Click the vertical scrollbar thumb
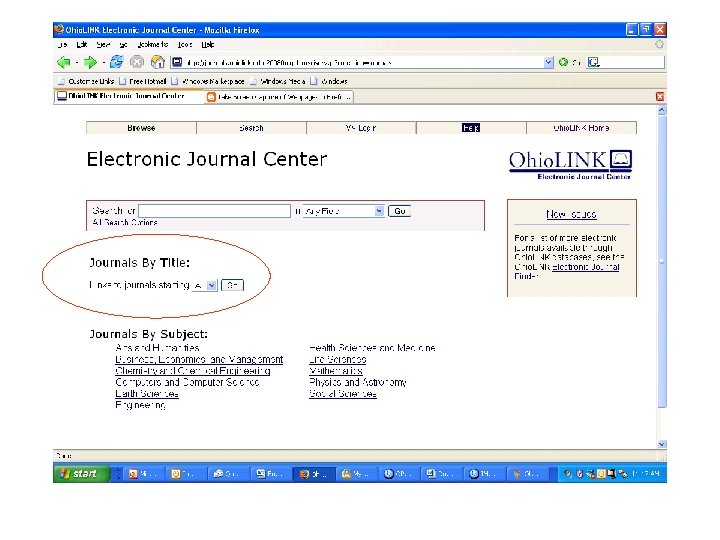The image size is (720, 540). 662,261
